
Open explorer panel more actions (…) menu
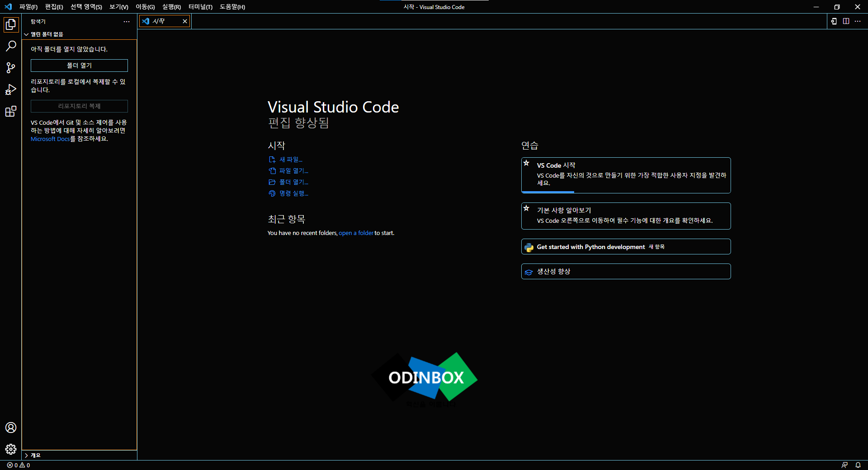pos(127,22)
